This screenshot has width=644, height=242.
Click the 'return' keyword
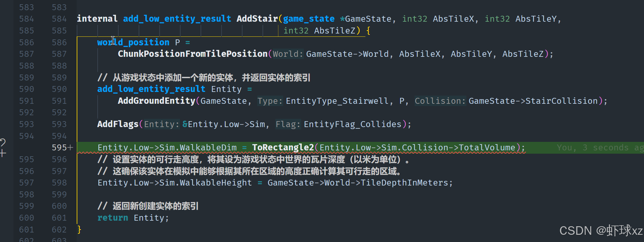[113, 218]
